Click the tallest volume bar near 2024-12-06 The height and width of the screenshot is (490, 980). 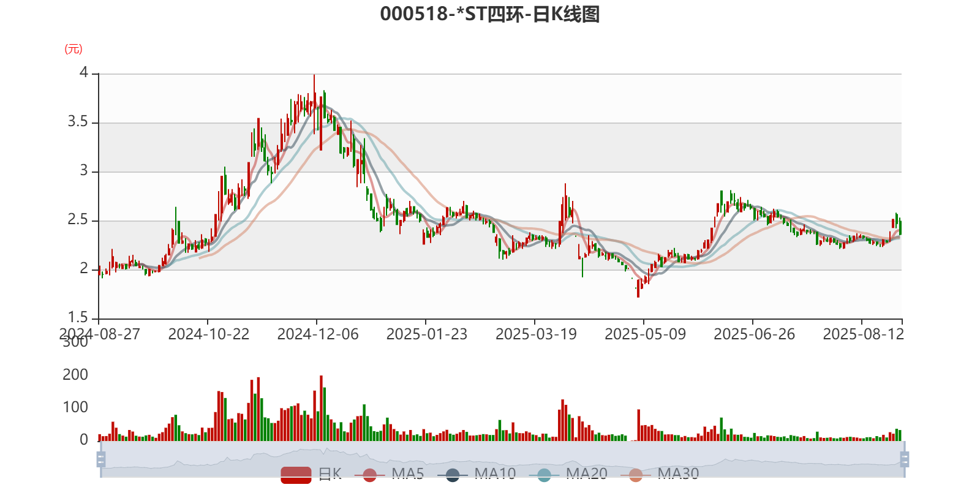(x=321, y=408)
